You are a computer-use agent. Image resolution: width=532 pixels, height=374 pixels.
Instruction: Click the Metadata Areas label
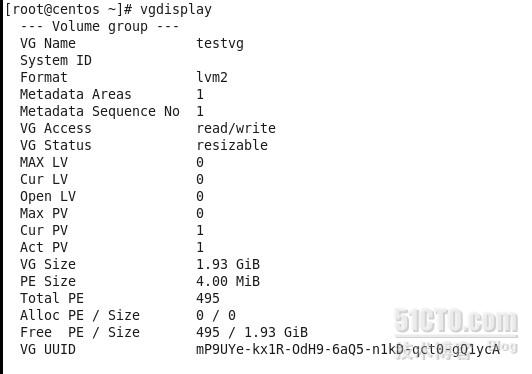coord(76,94)
